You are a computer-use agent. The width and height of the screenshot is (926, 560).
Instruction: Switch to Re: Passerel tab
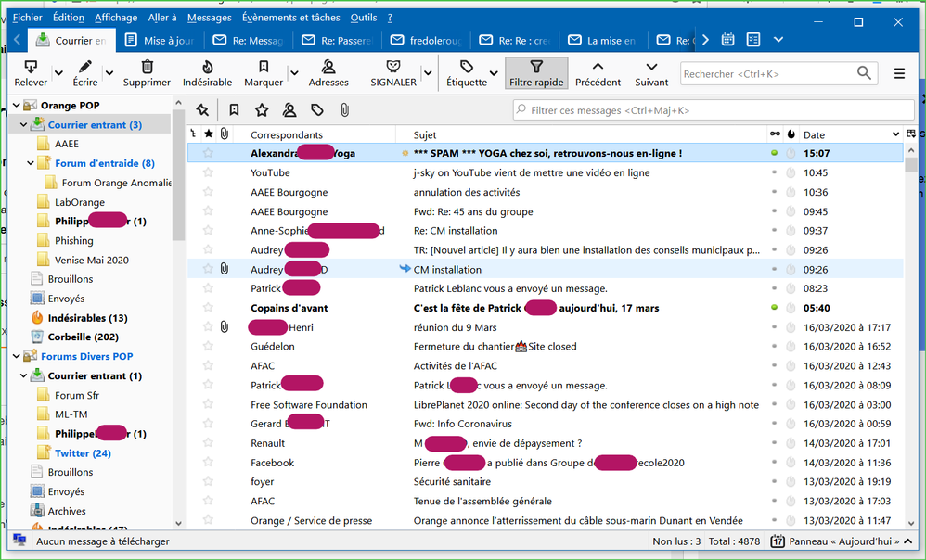click(x=338, y=40)
